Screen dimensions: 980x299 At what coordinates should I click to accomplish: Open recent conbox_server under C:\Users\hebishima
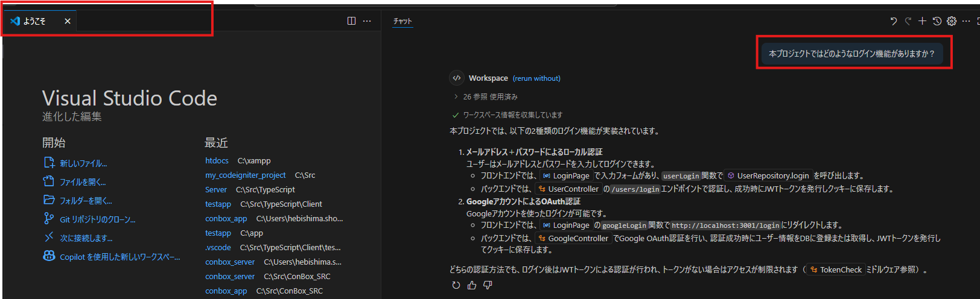[x=230, y=262]
